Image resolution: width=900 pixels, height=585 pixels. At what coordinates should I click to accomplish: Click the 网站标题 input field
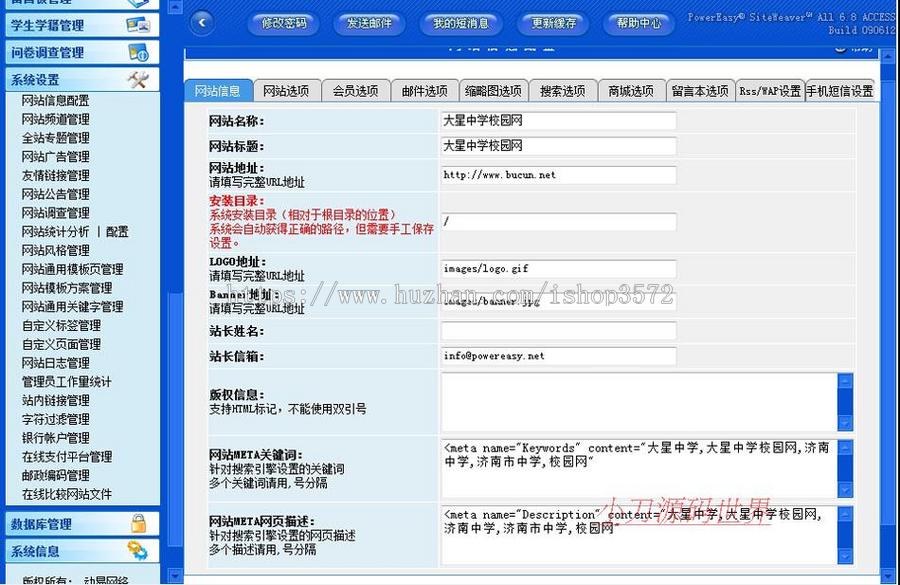click(558, 146)
